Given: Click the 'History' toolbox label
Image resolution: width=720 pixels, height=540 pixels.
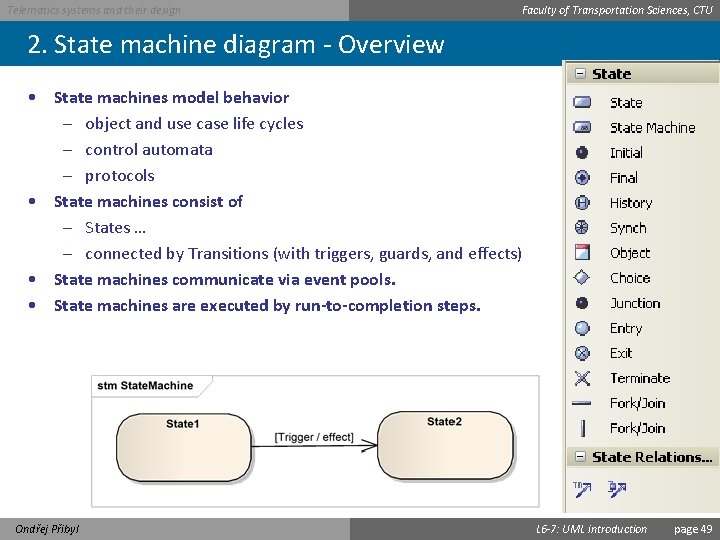Looking at the screenshot, I should [x=631, y=203].
